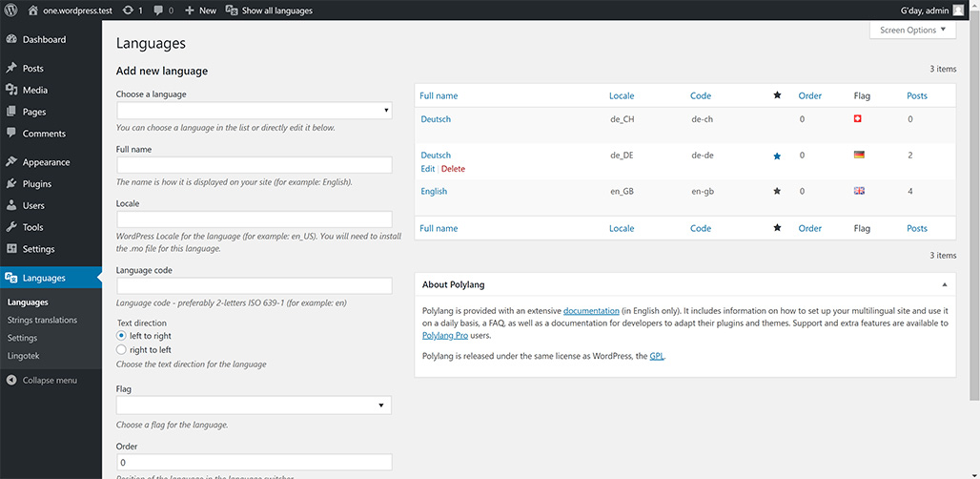Sort by Code top header
The height and width of the screenshot is (479, 980).
coord(701,95)
